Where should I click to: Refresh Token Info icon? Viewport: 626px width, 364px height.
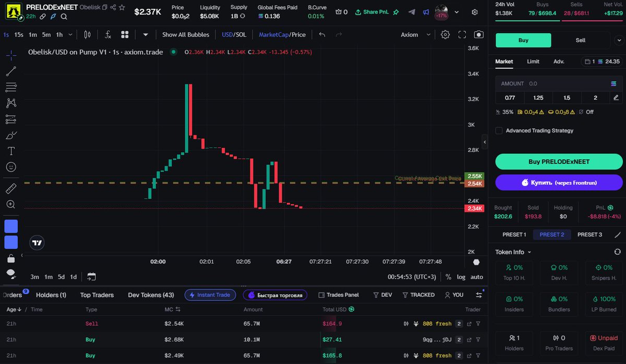pos(618,252)
